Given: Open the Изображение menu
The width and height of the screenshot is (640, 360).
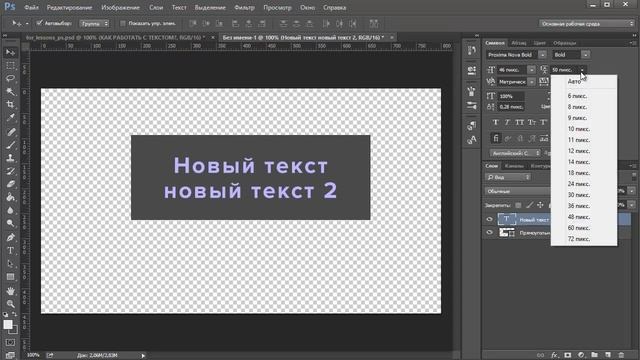Looking at the screenshot, I should [x=120, y=7].
